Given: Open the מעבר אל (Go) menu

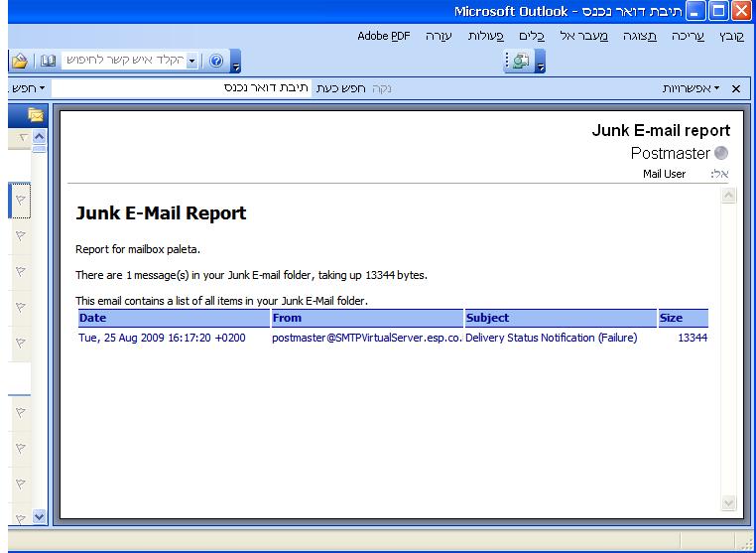Looking at the screenshot, I should (x=584, y=36).
